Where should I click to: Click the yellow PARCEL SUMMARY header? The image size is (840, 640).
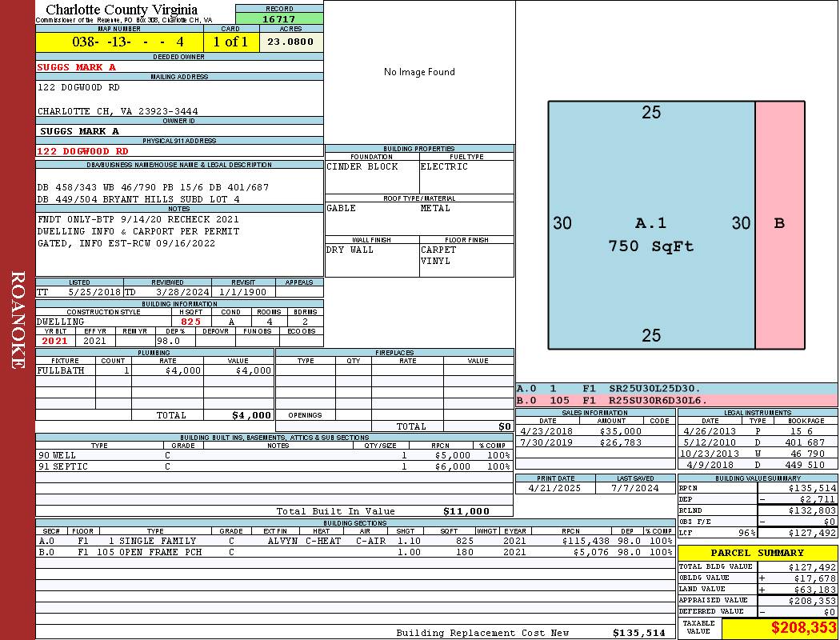click(757, 553)
